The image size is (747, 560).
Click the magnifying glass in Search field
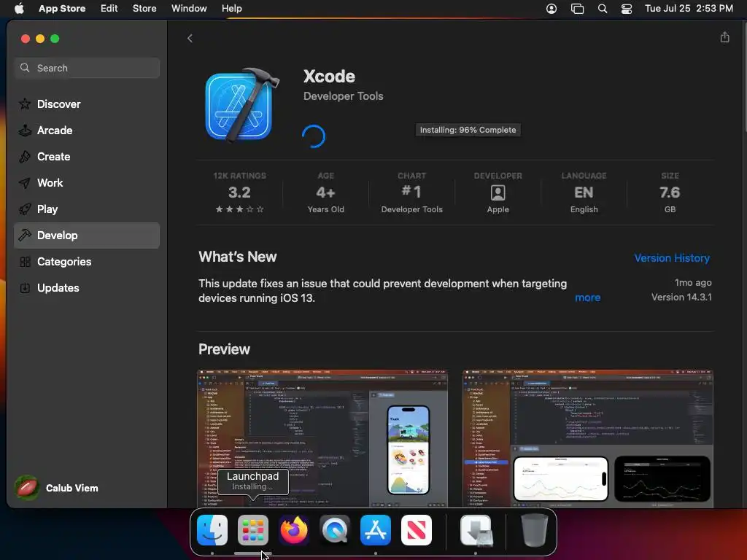point(25,68)
